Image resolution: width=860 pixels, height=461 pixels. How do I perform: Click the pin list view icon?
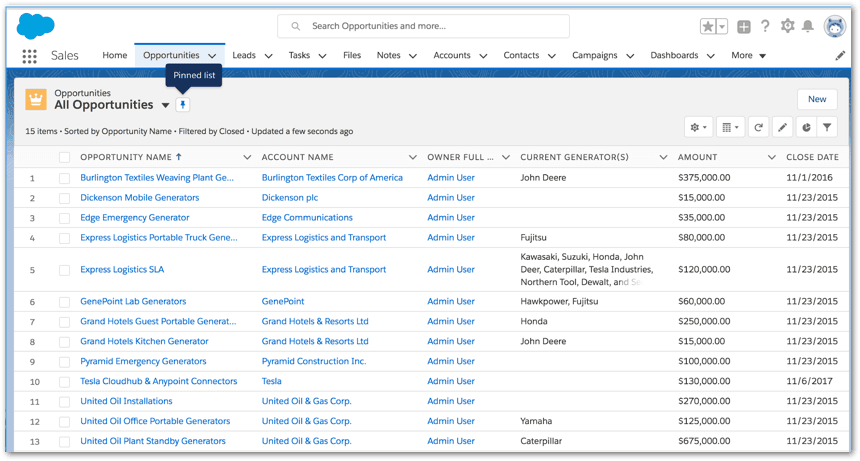pos(182,105)
